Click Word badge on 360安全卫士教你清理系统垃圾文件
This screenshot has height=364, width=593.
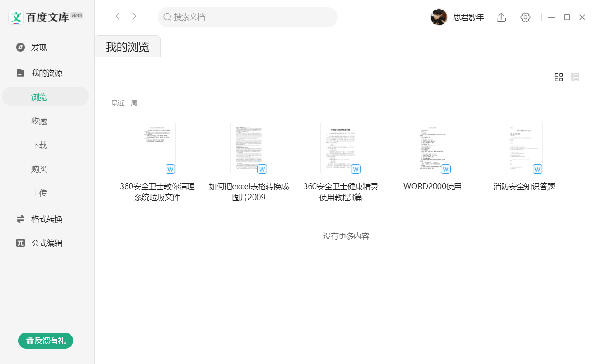point(170,169)
